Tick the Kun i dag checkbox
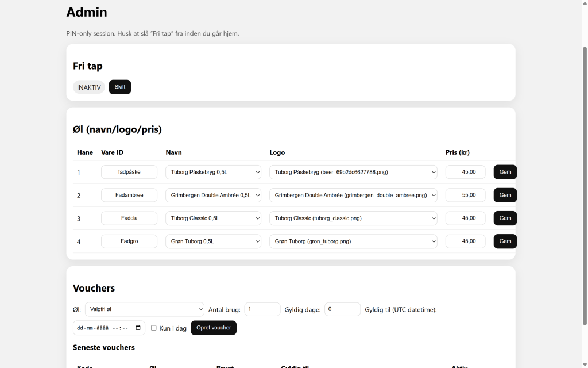 click(153, 328)
